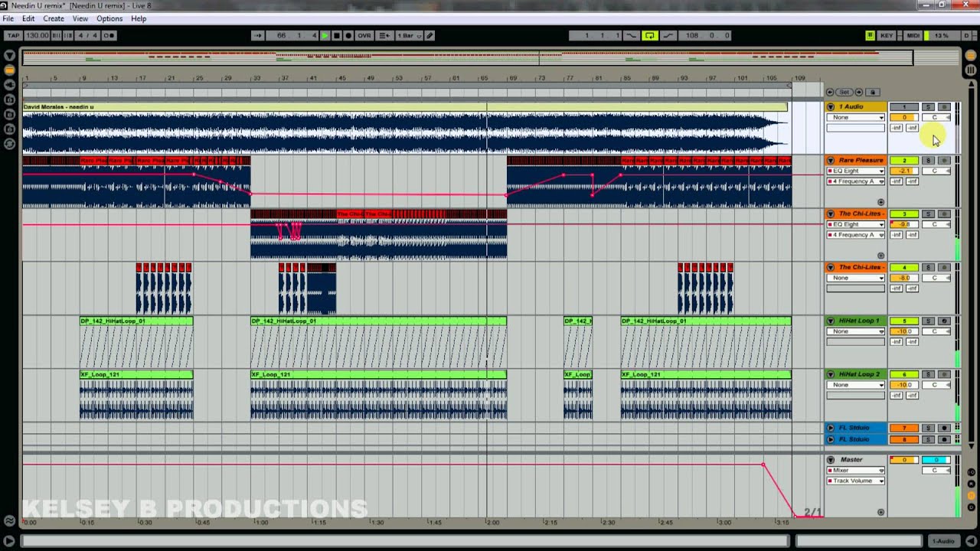This screenshot has height=551, width=980.
Task: Click the Set locator button
Action: 844,92
